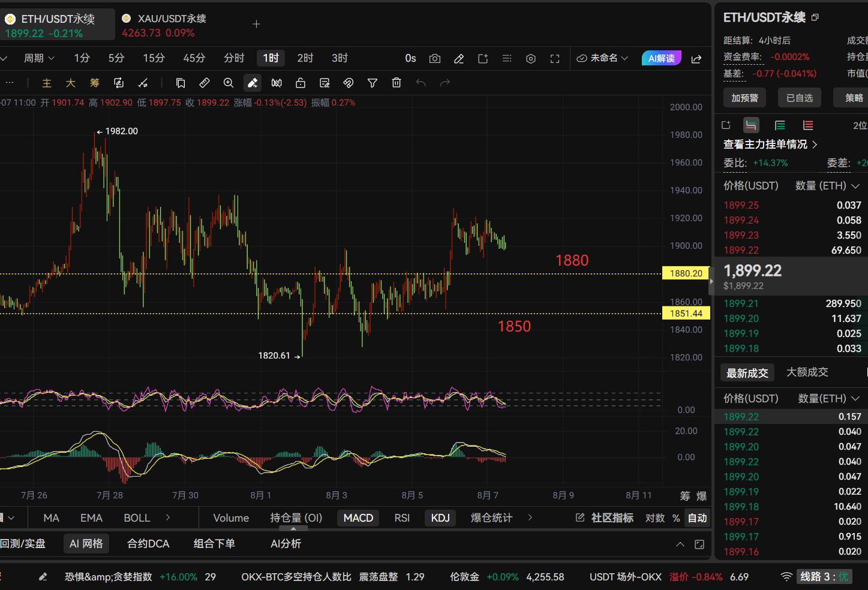The width and height of the screenshot is (868, 590).
Task: Toggle 对数 log scale
Action: pos(654,518)
